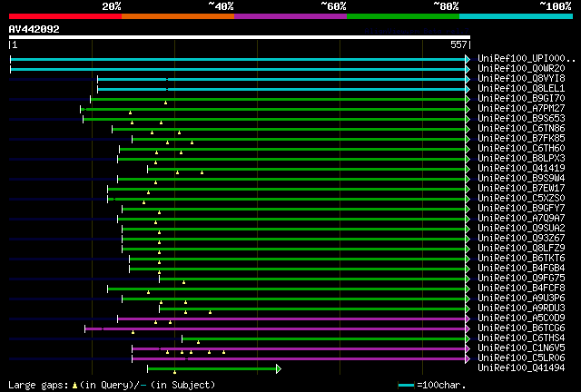This screenshot has width=581, height=392.
Task: Click the UniRef100_C6TH60 label
Action: pyautogui.click(x=521, y=149)
